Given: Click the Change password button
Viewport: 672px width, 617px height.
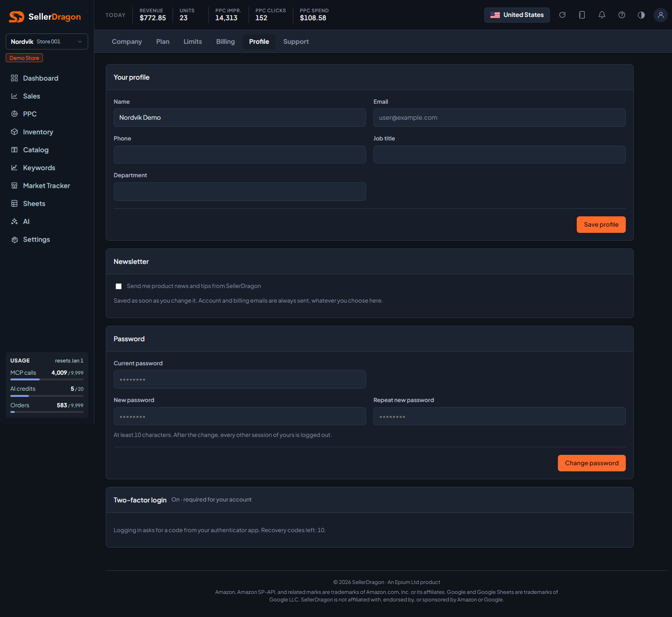Looking at the screenshot, I should (x=592, y=463).
